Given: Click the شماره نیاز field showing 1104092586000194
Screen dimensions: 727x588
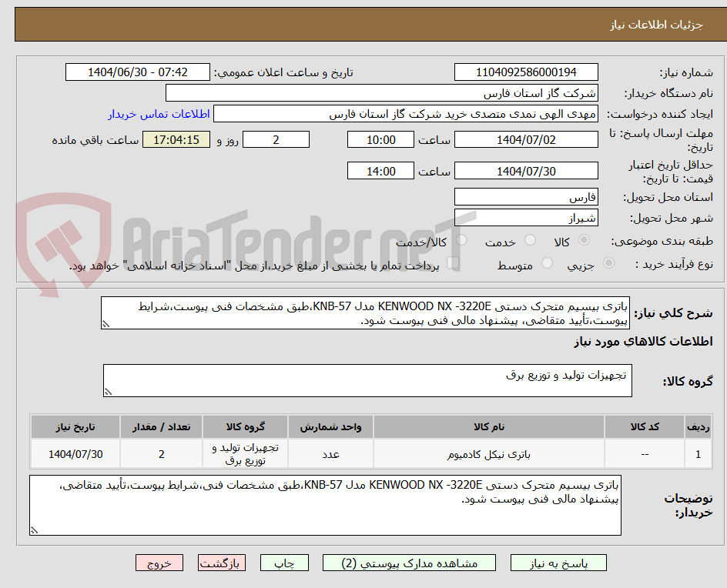Looking at the screenshot, I should point(526,72).
